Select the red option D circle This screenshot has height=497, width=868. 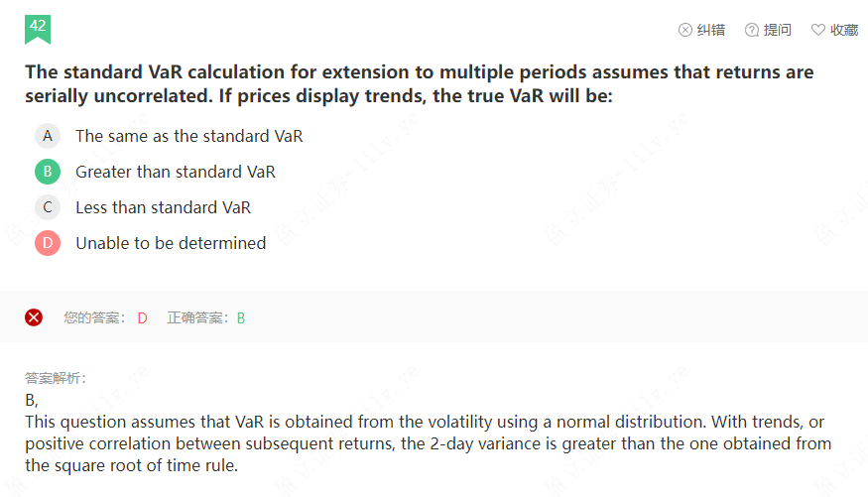[48, 243]
